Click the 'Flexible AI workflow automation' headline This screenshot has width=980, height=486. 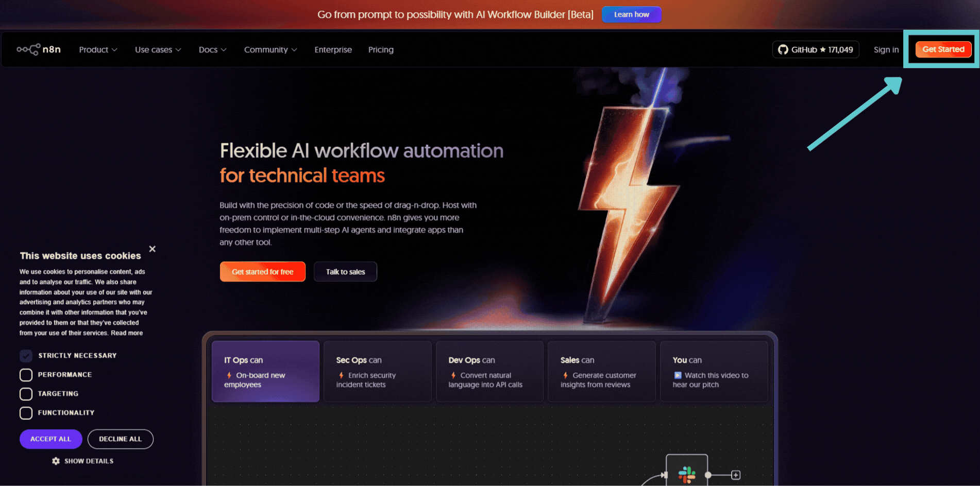coord(362,151)
